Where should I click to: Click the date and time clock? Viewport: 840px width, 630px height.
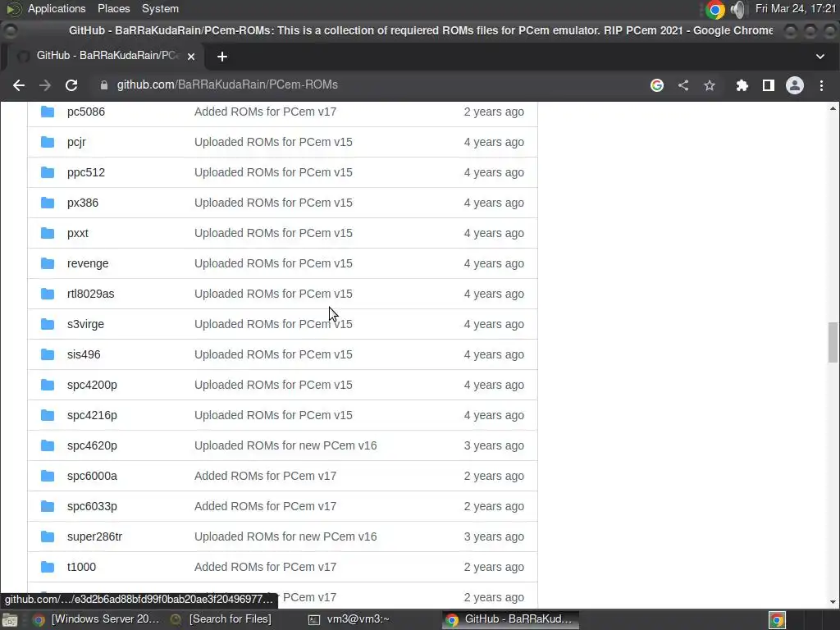[x=796, y=8]
